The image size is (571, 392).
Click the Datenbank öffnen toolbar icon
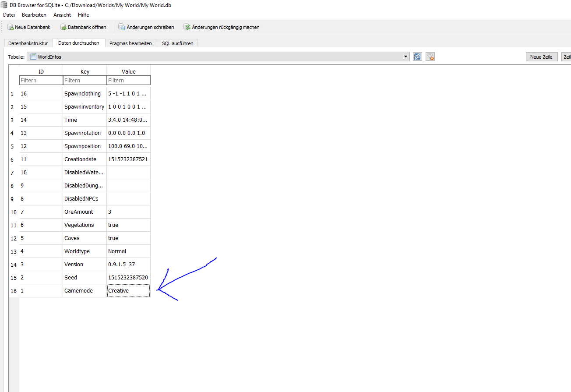63,27
